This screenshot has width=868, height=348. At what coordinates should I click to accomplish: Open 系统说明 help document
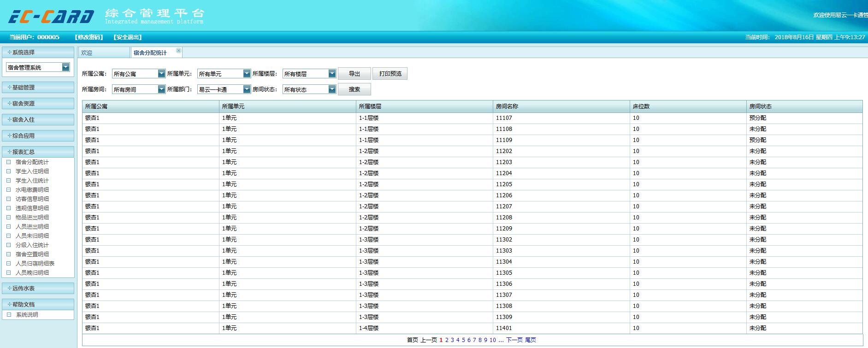[27, 315]
